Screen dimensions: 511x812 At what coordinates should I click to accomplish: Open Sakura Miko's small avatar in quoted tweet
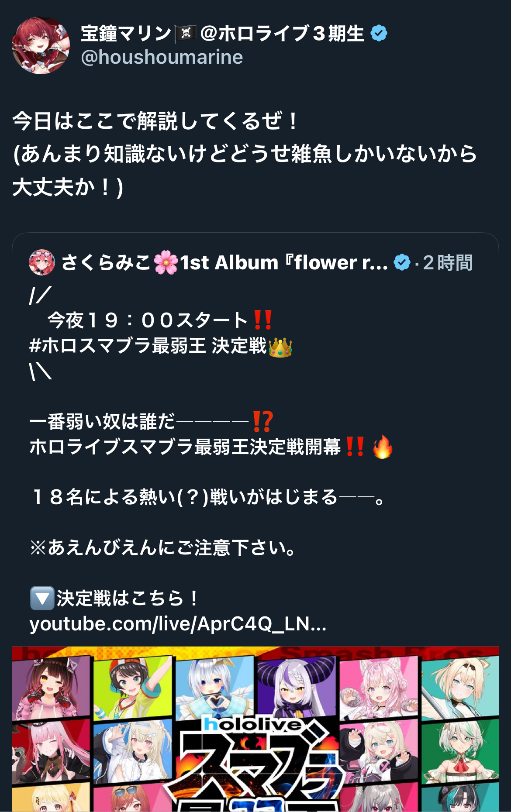(42, 262)
